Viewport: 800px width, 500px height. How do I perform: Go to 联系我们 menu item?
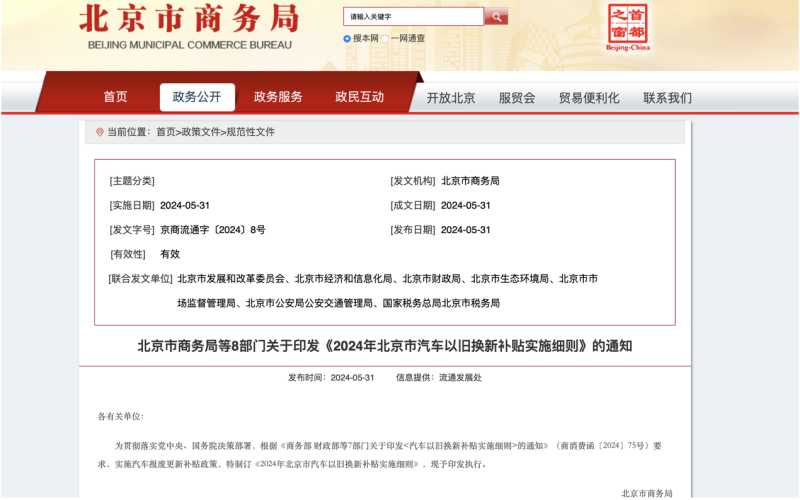(x=667, y=98)
